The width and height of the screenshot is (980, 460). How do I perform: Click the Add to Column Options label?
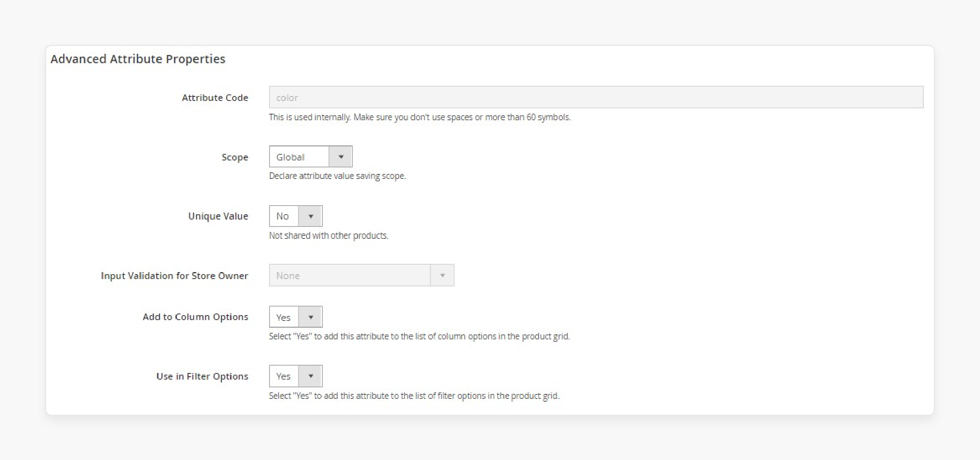point(195,317)
